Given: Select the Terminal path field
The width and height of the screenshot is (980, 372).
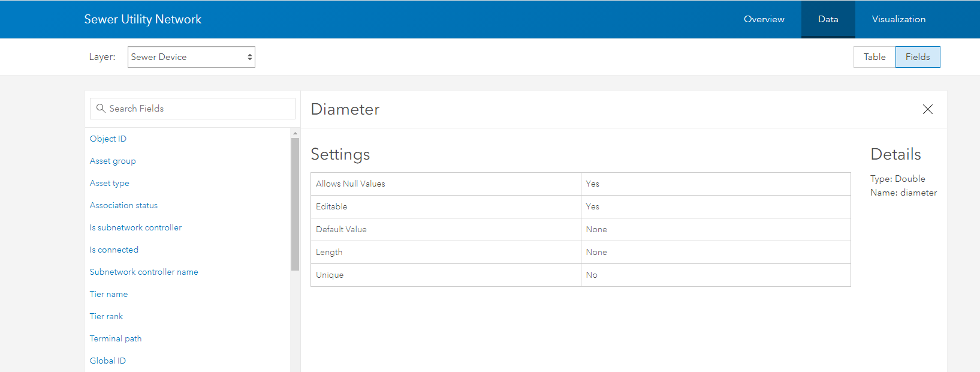Looking at the screenshot, I should click(116, 338).
